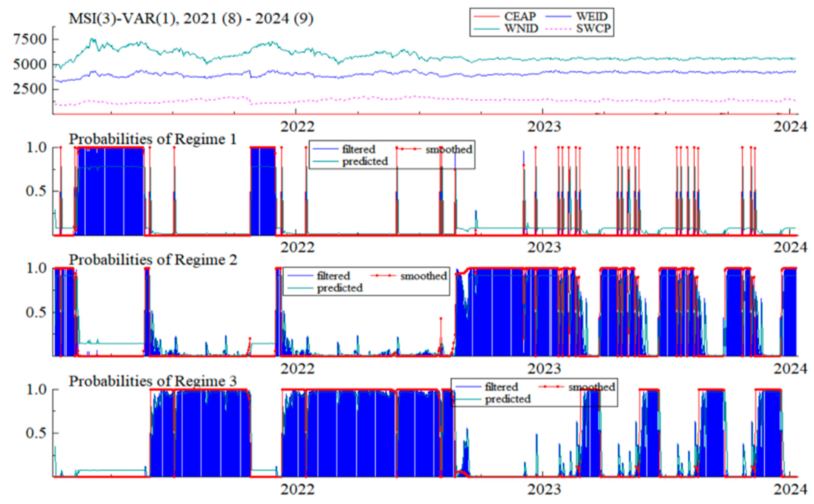The image size is (814, 504).
Task: Click the 2022 label under Regime 3 chart
Action: pyautogui.click(x=297, y=490)
